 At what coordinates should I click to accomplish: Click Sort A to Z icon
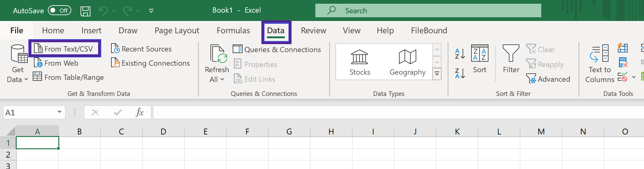pos(460,54)
